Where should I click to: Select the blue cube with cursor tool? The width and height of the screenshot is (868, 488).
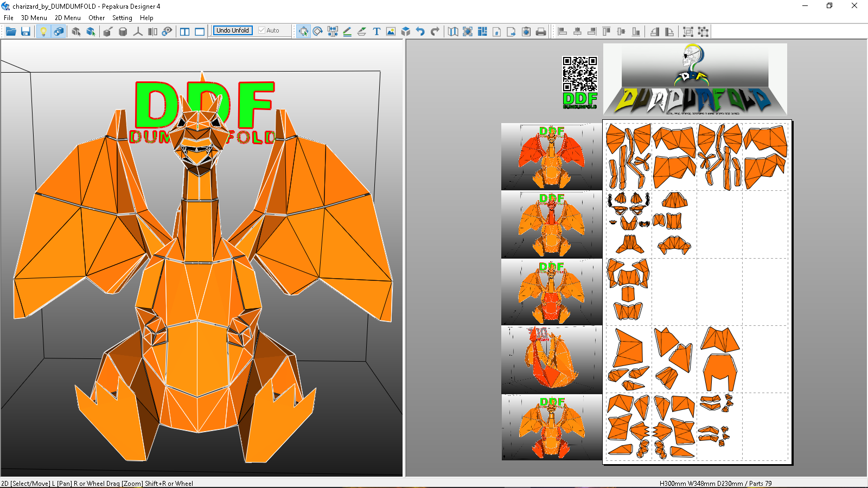pos(91,31)
